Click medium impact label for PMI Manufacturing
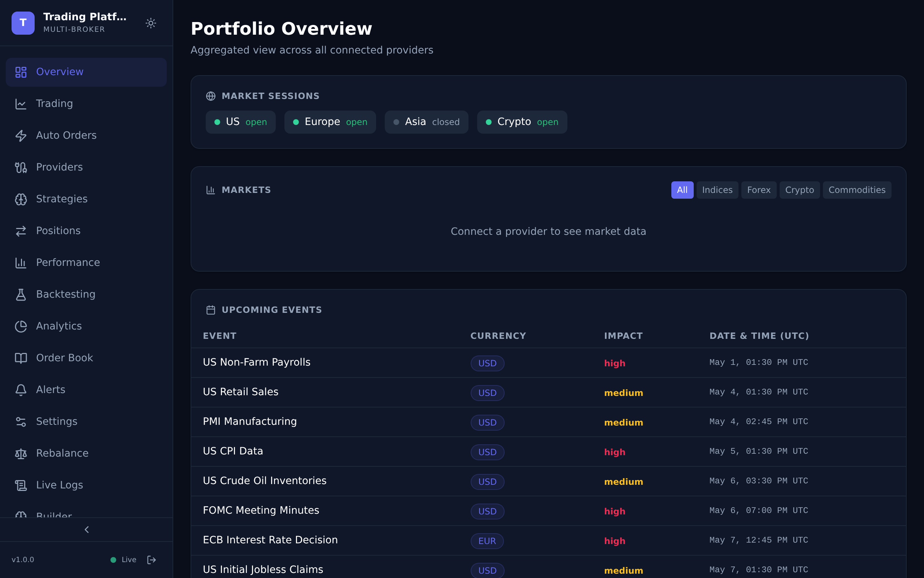The image size is (924, 578). tap(623, 422)
